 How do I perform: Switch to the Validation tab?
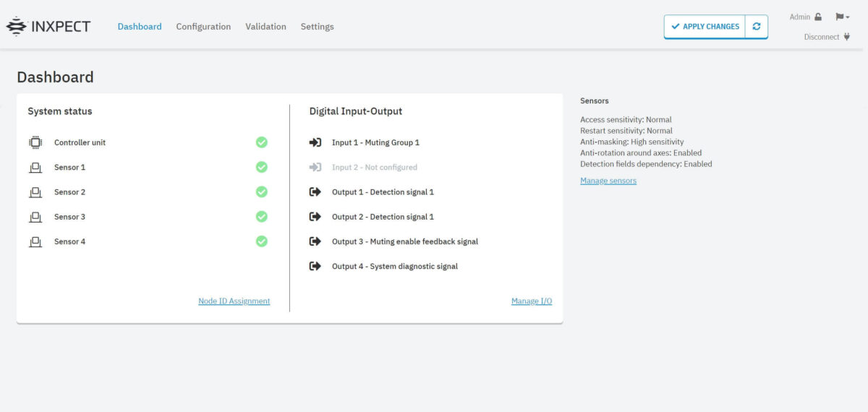[265, 27]
